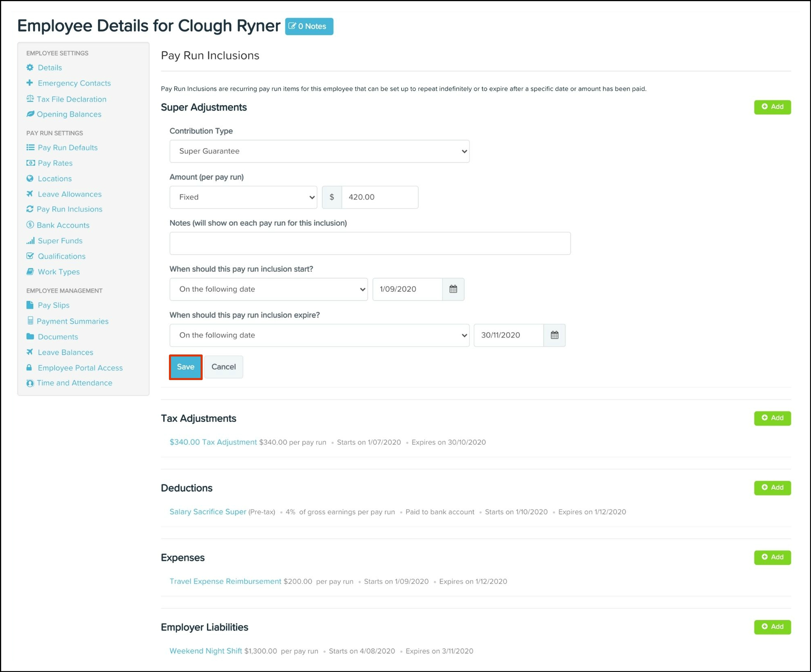Image resolution: width=811 pixels, height=672 pixels.
Task: Save the super adjustment
Action: pos(186,367)
